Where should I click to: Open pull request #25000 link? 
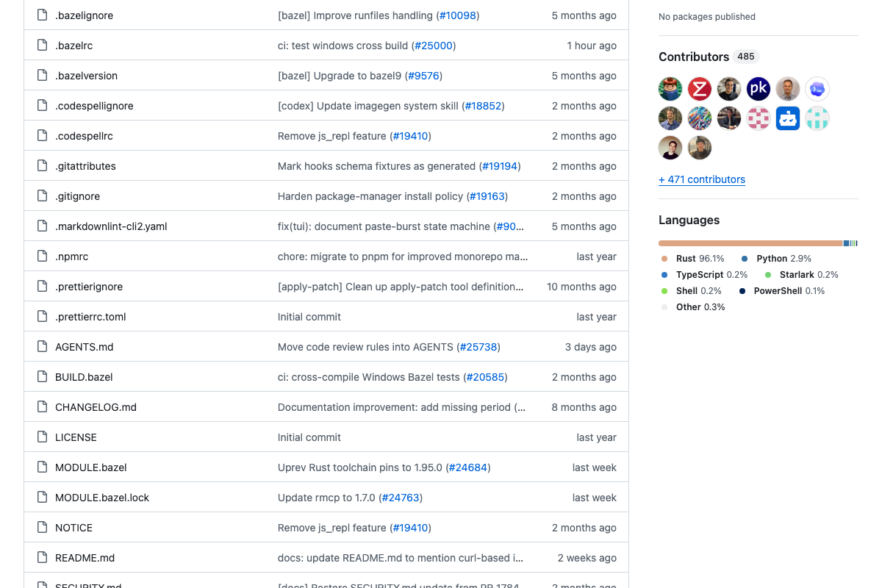click(x=434, y=46)
